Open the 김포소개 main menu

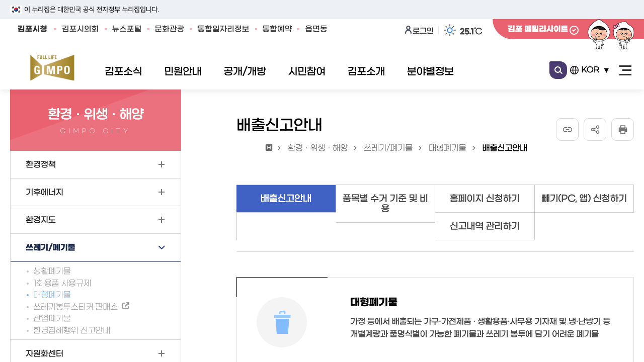click(x=366, y=71)
